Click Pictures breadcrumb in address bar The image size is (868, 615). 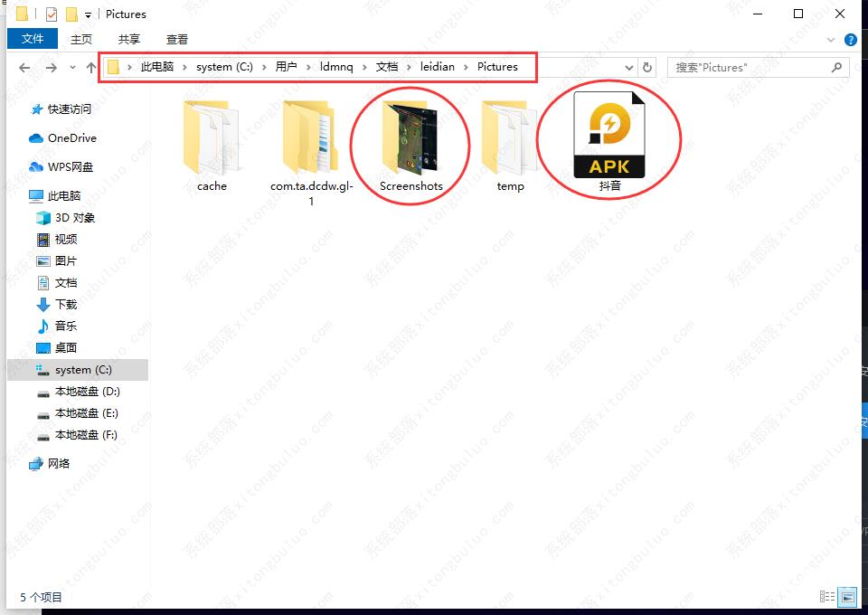click(497, 66)
